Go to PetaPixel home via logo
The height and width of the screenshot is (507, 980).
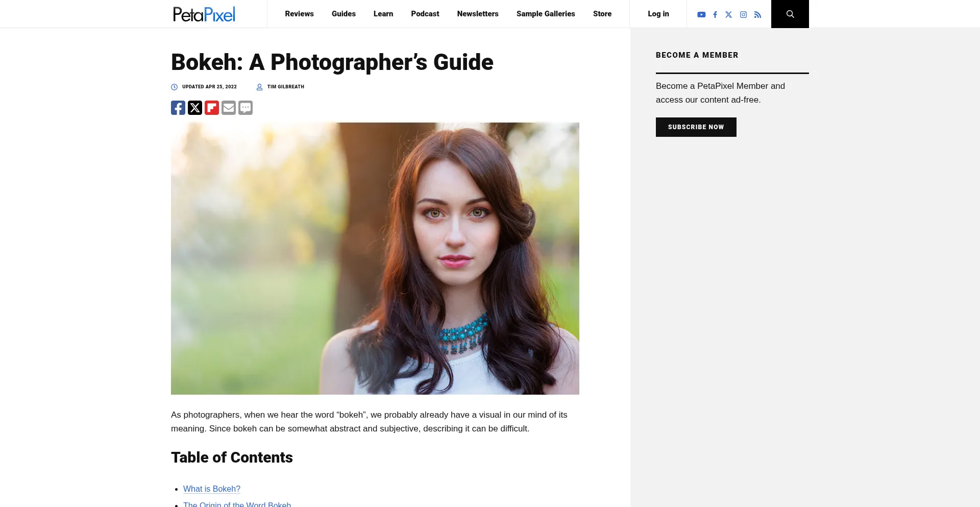pos(204,14)
